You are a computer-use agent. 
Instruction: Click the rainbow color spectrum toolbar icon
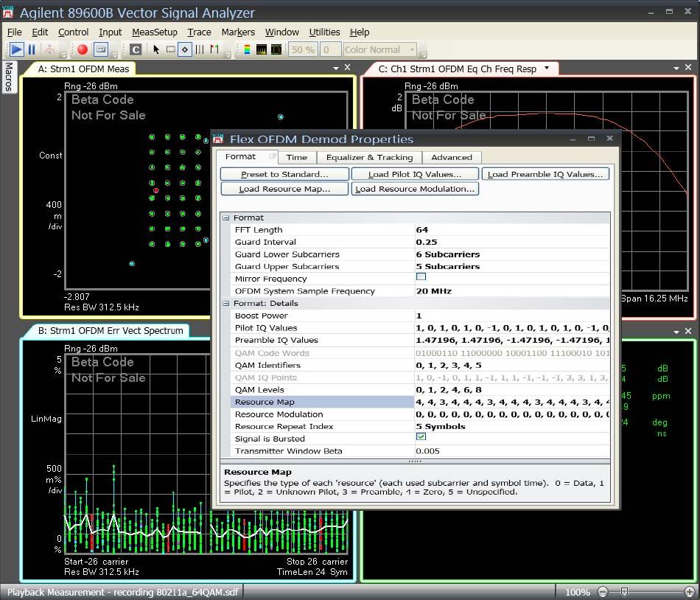click(x=247, y=49)
